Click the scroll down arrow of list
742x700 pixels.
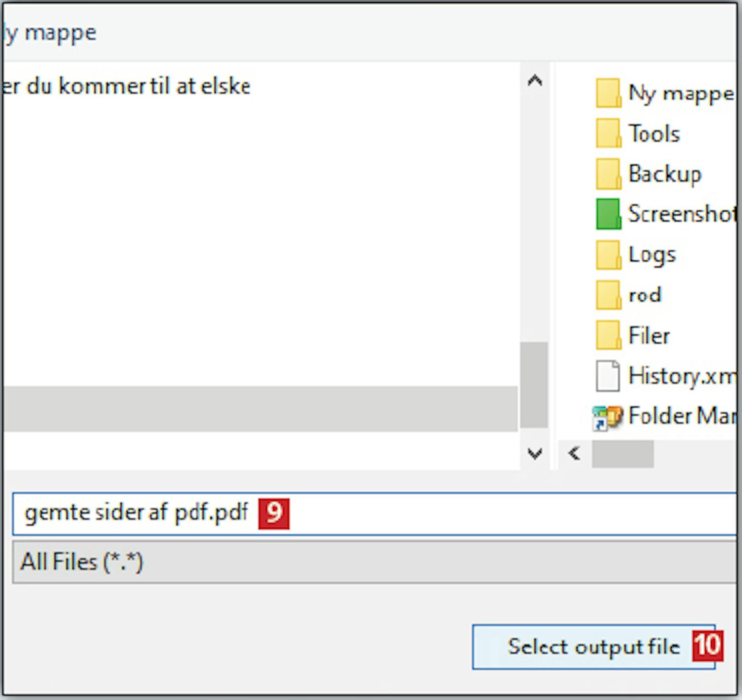click(535, 453)
